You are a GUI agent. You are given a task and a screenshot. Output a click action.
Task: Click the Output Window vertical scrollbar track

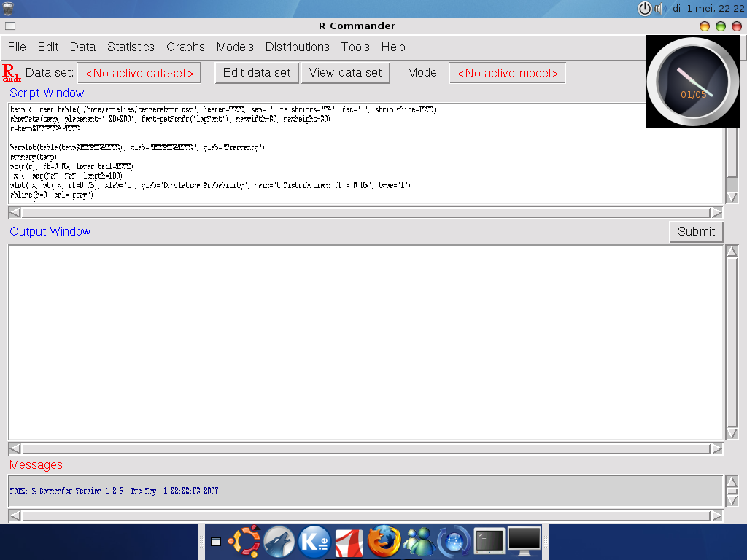click(x=732, y=343)
